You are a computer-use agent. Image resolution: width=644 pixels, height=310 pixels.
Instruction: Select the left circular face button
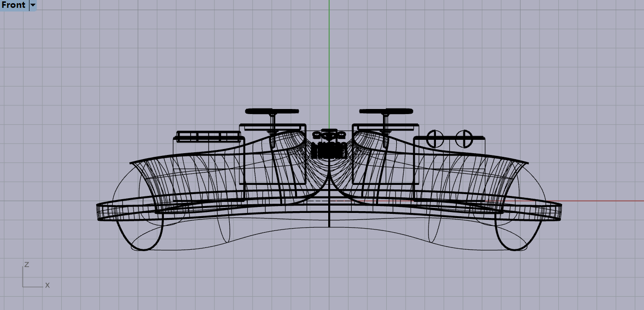point(435,137)
